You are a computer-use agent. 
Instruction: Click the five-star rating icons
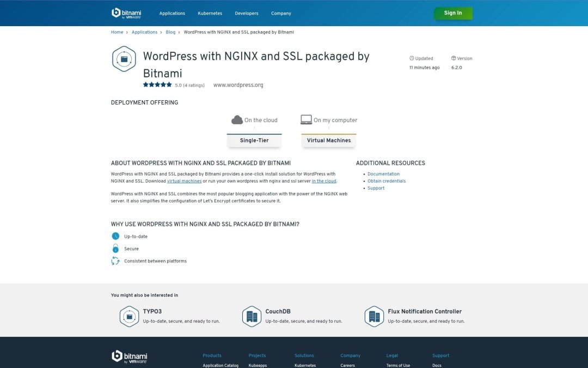click(157, 85)
